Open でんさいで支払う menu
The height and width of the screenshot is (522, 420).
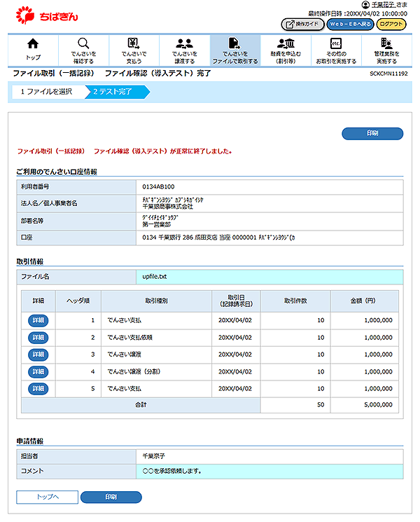tap(134, 50)
